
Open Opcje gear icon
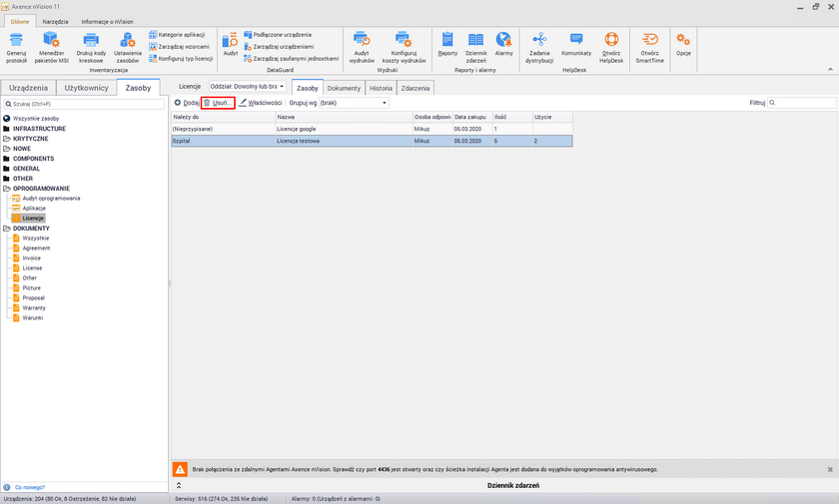[683, 40]
